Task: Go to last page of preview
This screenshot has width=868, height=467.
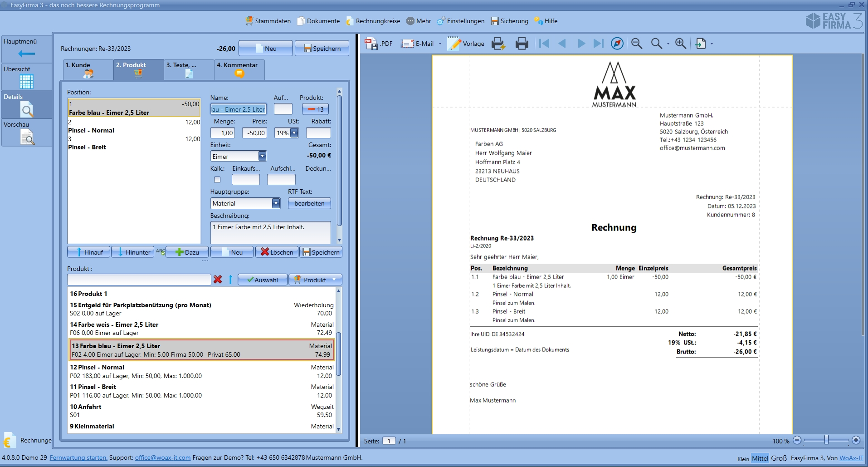Action: click(x=599, y=44)
